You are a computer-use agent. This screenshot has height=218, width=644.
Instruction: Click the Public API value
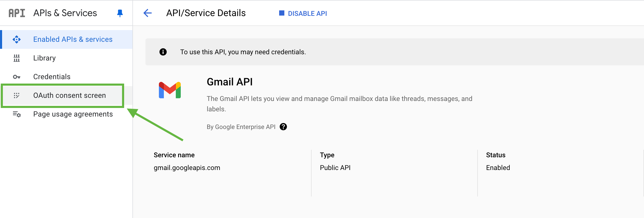pos(335,168)
